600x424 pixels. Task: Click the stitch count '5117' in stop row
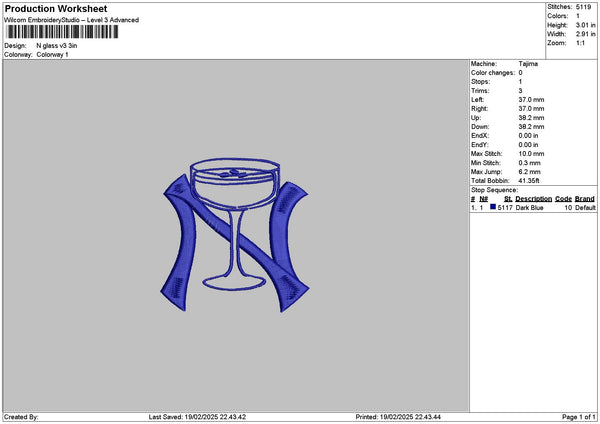click(x=505, y=208)
